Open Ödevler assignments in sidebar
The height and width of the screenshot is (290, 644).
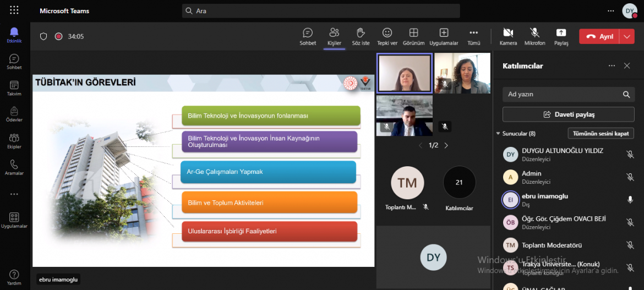(14, 114)
